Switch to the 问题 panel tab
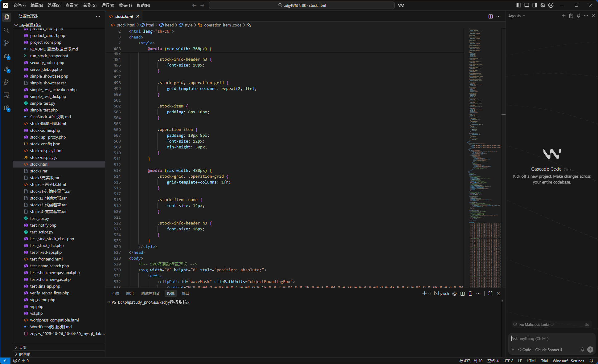The image size is (598, 364). (115, 293)
